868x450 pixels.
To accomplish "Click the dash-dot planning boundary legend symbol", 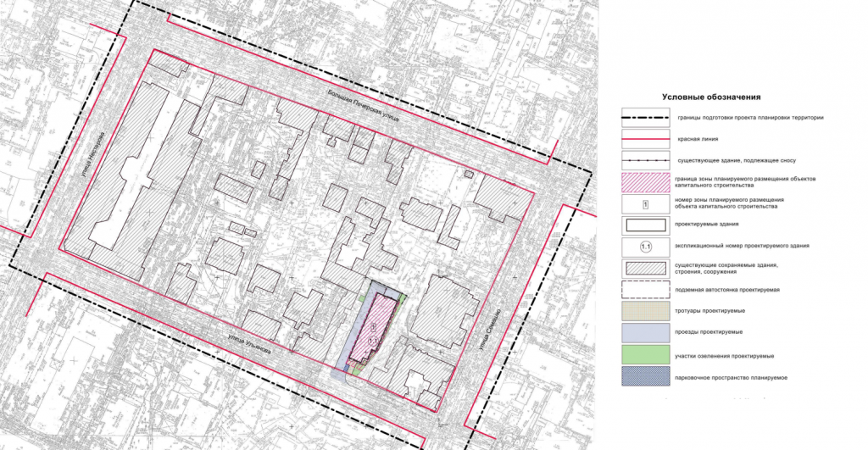I will 644,118.
